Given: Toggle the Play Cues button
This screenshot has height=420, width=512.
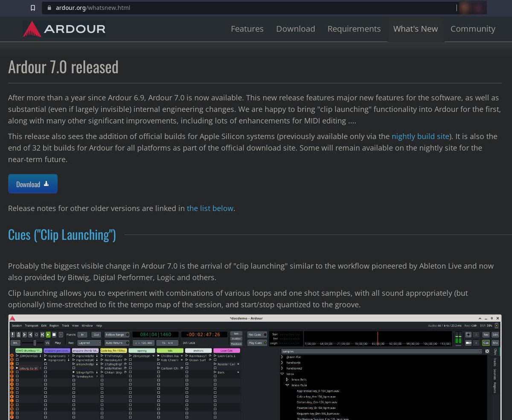Looking at the screenshot, I should (257, 343).
